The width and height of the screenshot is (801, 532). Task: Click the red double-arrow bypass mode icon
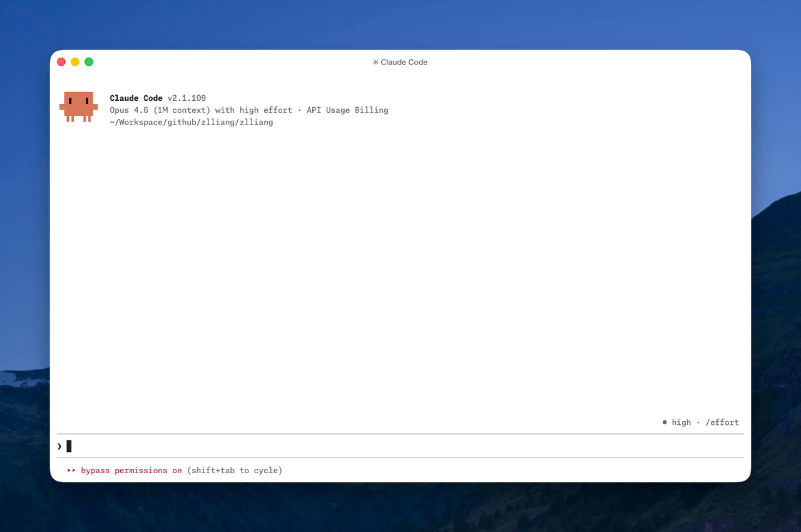71,471
